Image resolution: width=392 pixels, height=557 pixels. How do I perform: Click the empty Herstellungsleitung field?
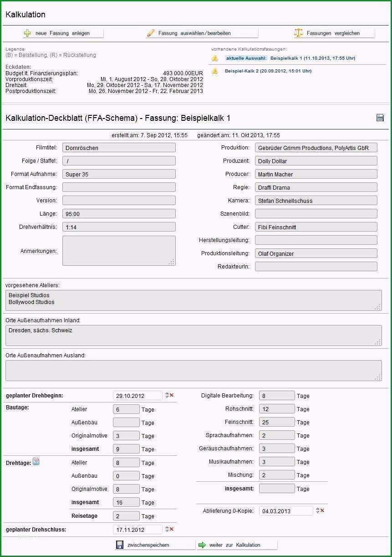(x=316, y=240)
